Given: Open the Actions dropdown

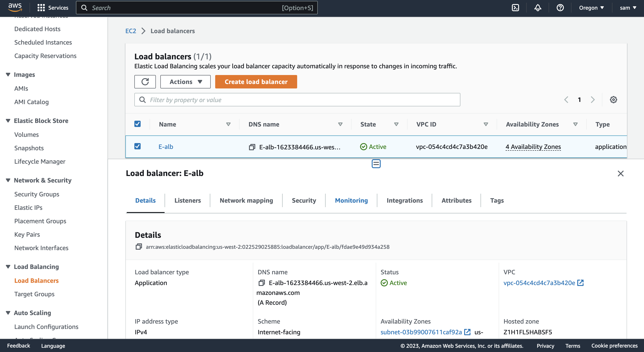Looking at the screenshot, I should (185, 82).
